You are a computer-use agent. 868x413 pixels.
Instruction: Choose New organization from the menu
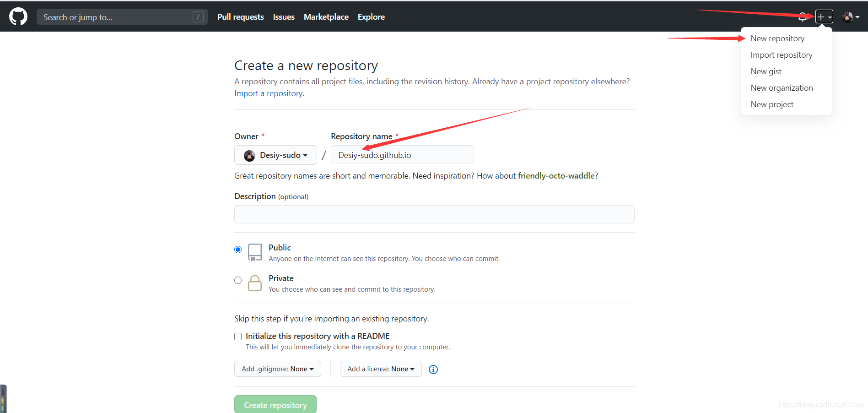coord(782,88)
